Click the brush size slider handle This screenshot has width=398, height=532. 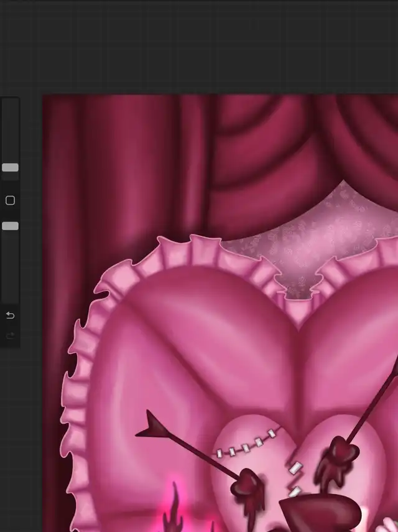(10, 167)
